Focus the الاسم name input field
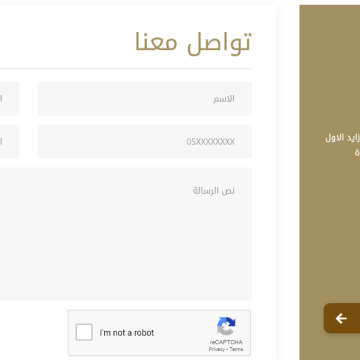360x360 pixels. pyautogui.click(x=144, y=99)
